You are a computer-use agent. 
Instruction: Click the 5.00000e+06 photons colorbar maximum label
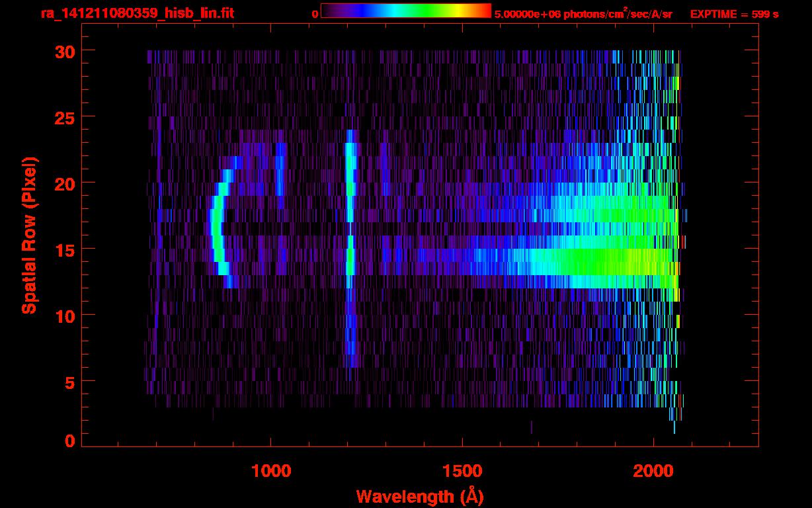pos(583,14)
